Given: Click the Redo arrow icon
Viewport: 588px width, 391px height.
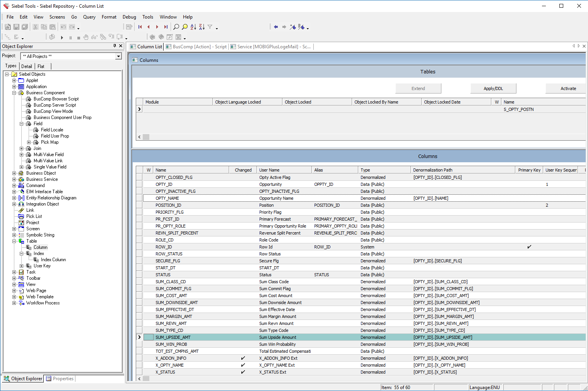Looking at the screenshot, I should click(72, 27).
